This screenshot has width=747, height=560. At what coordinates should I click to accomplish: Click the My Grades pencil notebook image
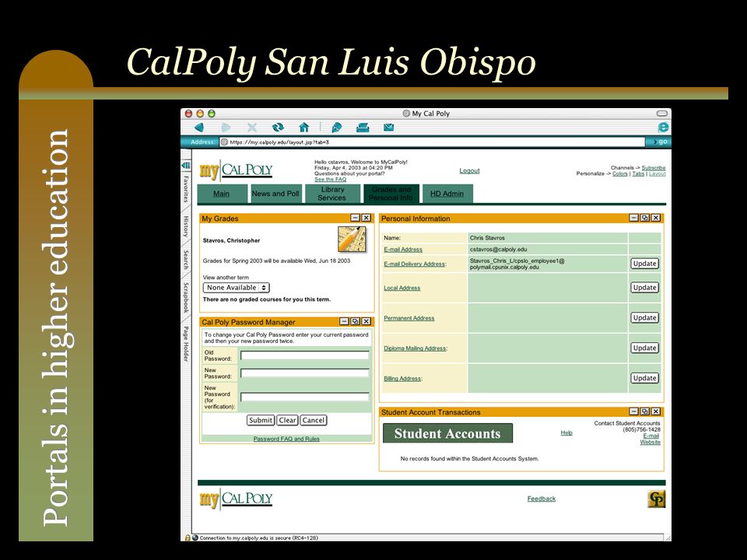(x=352, y=240)
